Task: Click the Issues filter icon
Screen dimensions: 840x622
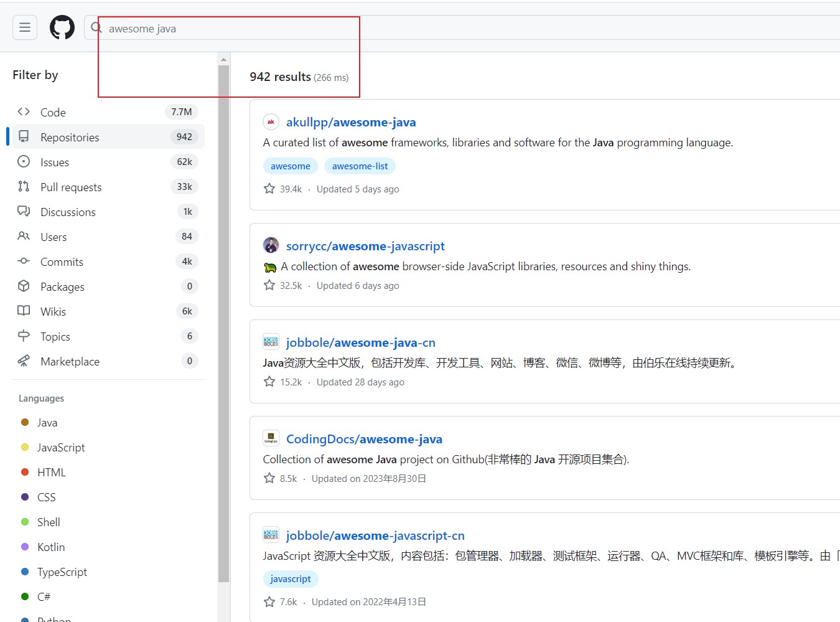Action: click(24, 161)
